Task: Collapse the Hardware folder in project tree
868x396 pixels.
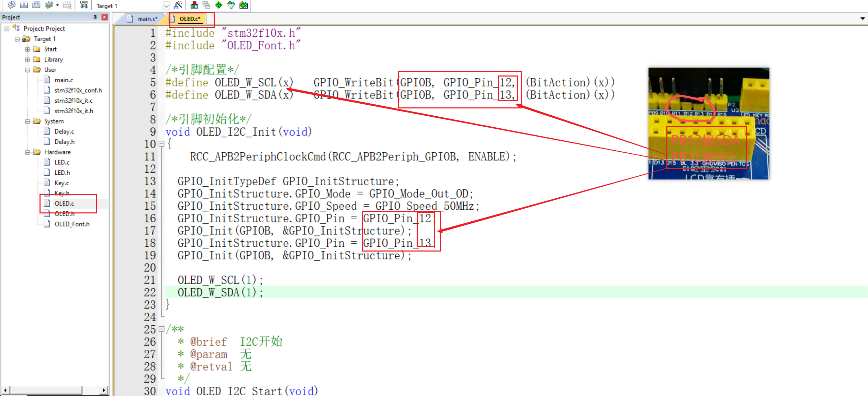Action: point(27,152)
